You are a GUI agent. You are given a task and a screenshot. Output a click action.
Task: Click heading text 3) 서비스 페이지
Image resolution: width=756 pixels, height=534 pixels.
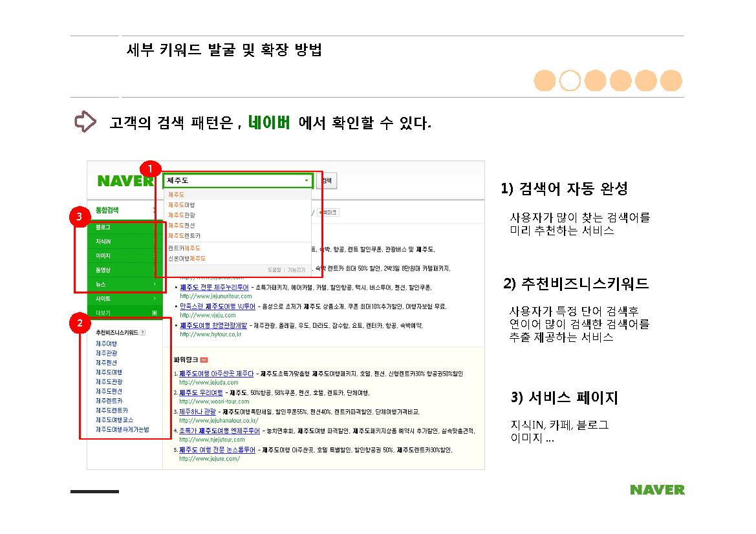(x=564, y=398)
